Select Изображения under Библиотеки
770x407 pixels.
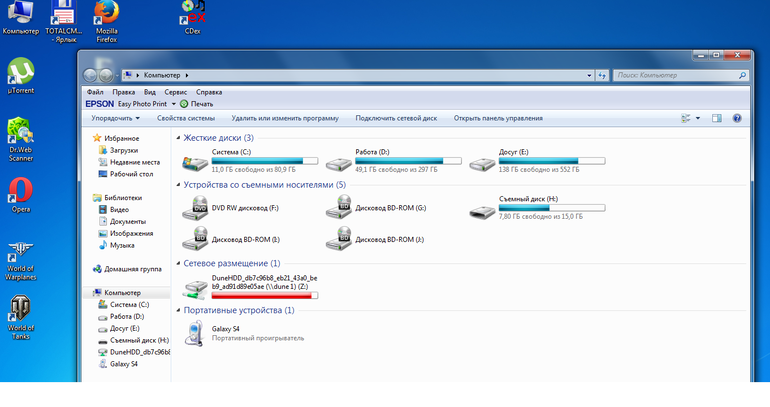point(126,233)
